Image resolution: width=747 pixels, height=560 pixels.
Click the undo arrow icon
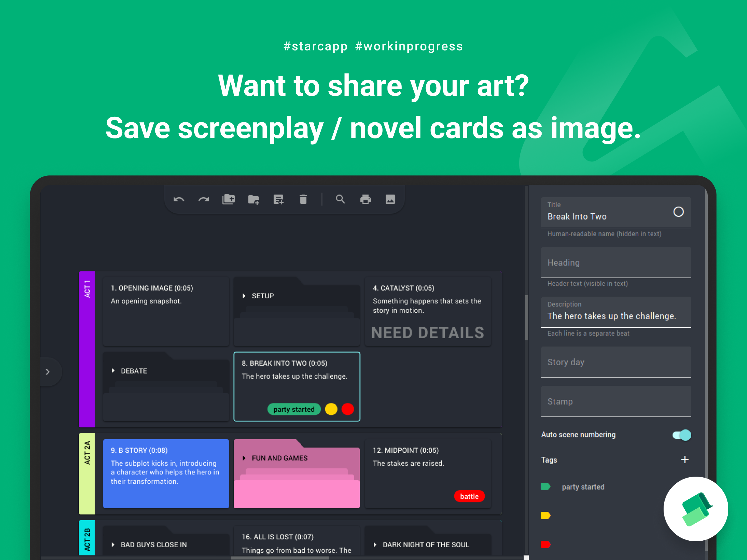(x=179, y=199)
